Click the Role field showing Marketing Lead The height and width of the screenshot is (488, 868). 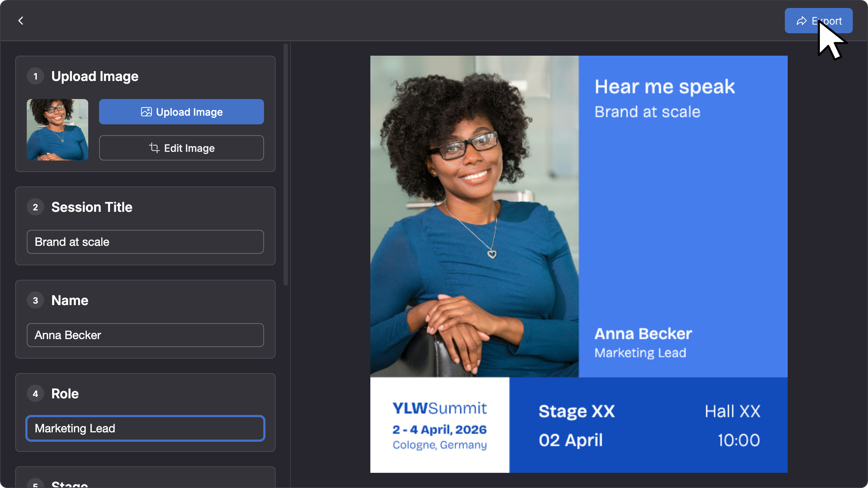click(145, 428)
